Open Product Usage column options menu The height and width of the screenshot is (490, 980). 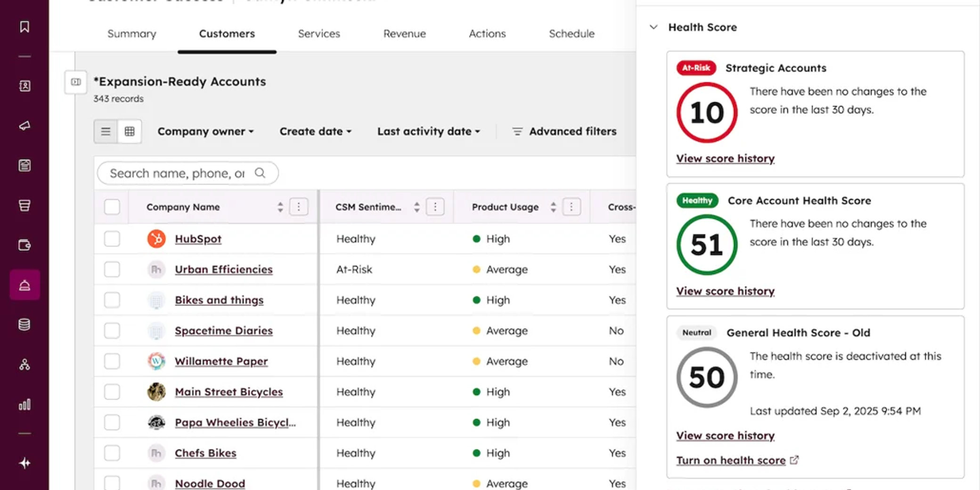pos(572,207)
